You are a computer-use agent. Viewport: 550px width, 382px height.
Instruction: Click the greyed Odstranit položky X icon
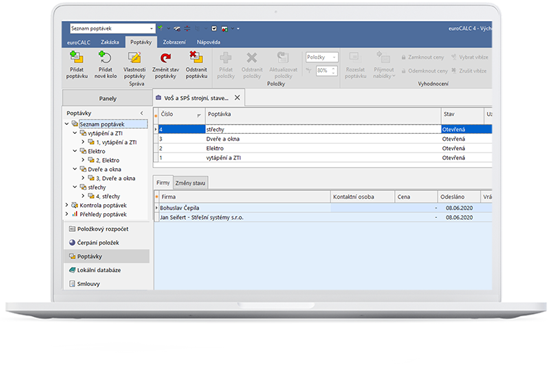click(x=252, y=58)
